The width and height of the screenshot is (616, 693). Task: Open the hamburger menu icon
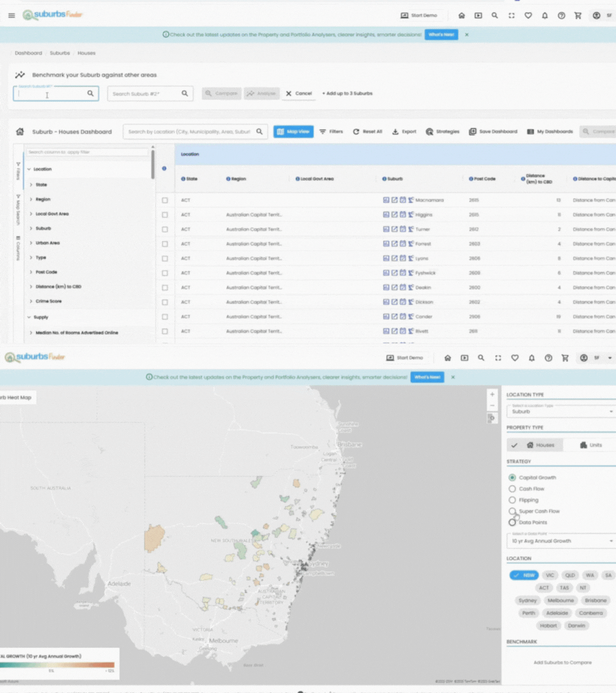(11, 16)
